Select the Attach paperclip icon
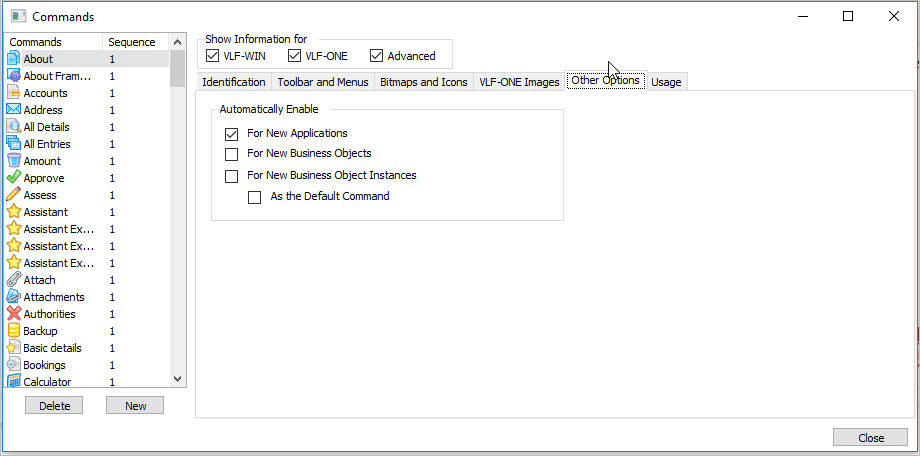Screen dimensions: 920x456 14,280
